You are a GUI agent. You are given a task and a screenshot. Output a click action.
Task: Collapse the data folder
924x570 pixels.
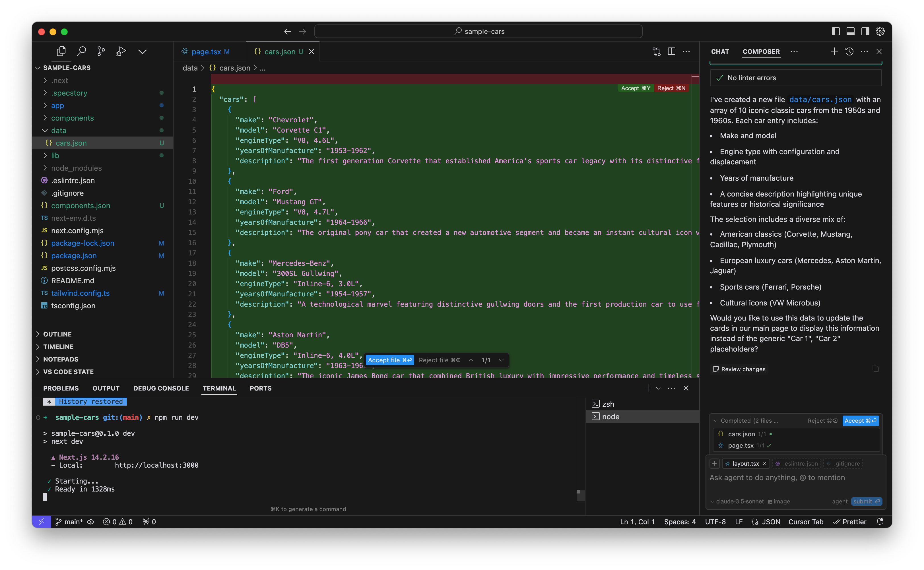pyautogui.click(x=58, y=131)
